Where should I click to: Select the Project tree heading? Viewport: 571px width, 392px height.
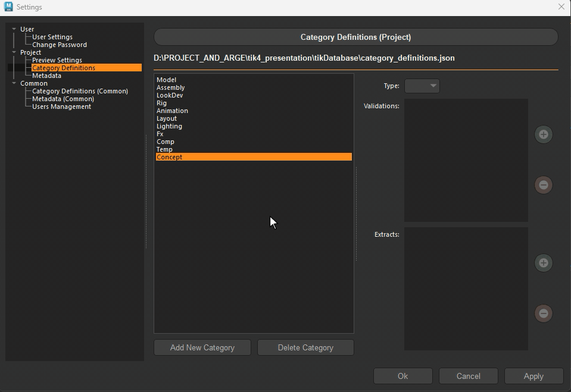[30, 52]
